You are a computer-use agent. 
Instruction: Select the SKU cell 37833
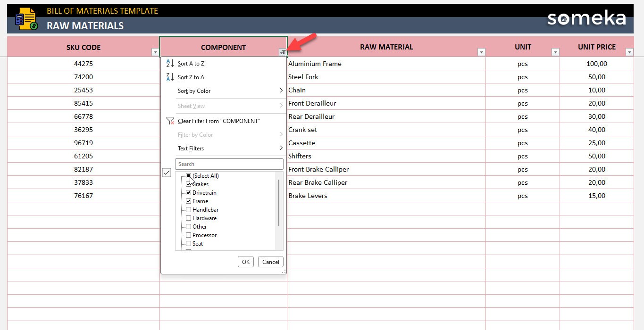[x=84, y=182]
